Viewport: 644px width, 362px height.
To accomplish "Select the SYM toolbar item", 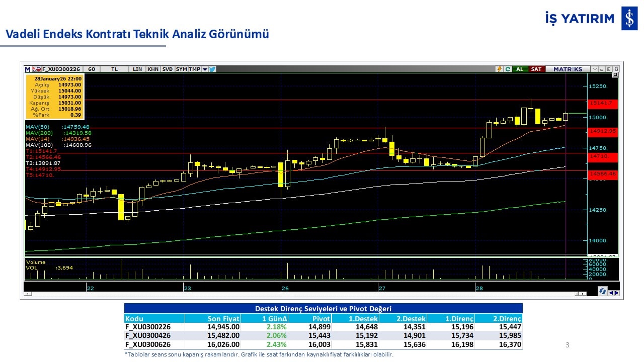I will coord(181,69).
